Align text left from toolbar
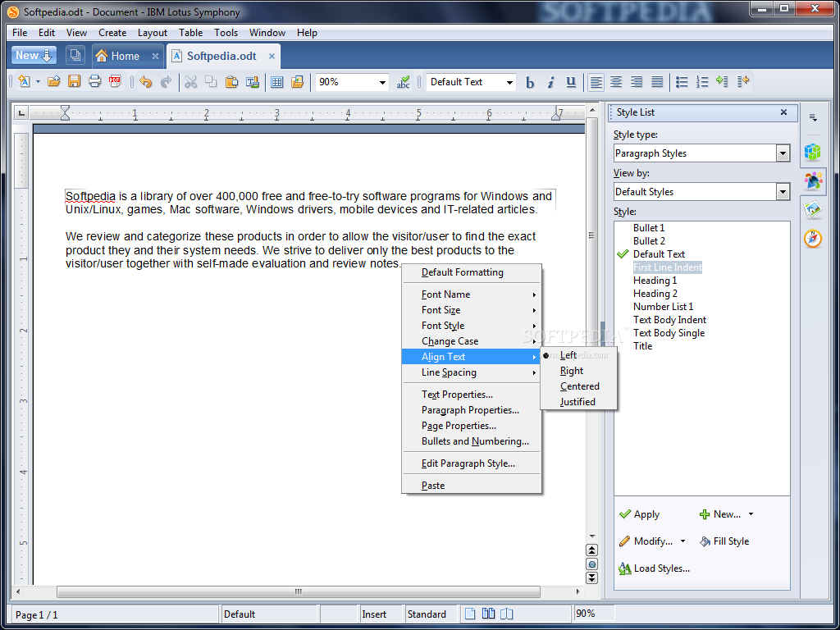The width and height of the screenshot is (840, 630). point(596,82)
